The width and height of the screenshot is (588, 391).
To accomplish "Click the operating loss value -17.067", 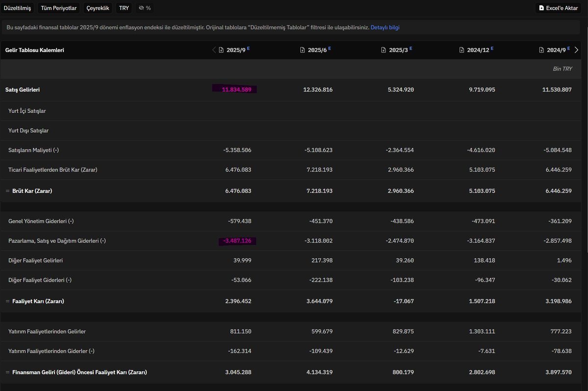I will point(404,301).
